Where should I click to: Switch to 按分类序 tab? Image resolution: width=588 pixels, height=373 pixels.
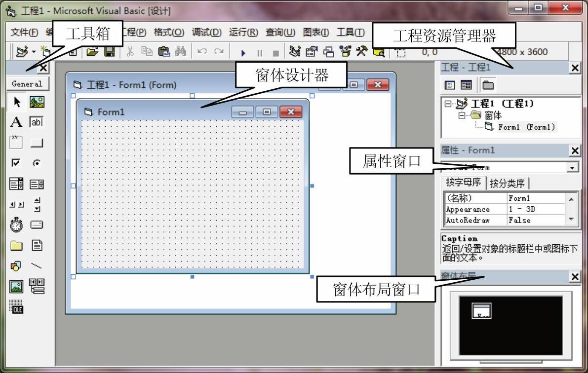508,184
